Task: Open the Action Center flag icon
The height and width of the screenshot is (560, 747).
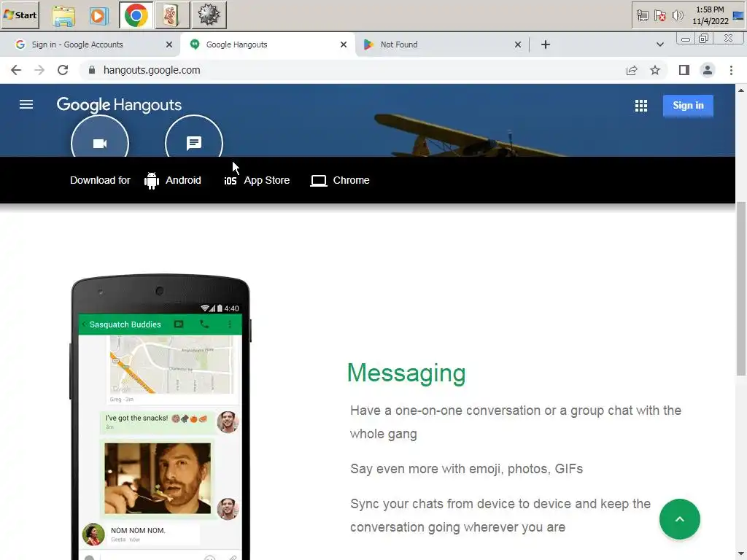Action: point(659,16)
